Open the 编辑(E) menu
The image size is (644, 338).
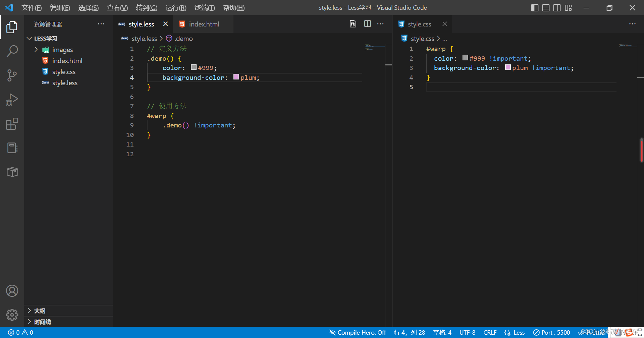(60, 8)
